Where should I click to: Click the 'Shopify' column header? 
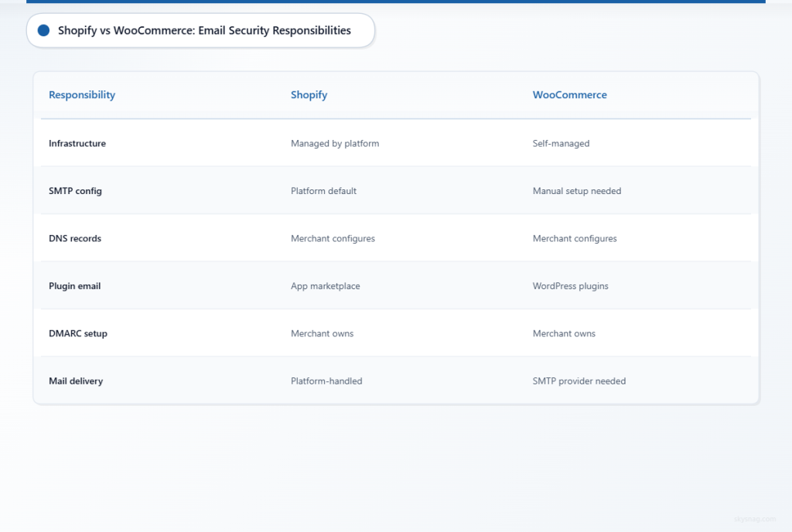(x=309, y=95)
